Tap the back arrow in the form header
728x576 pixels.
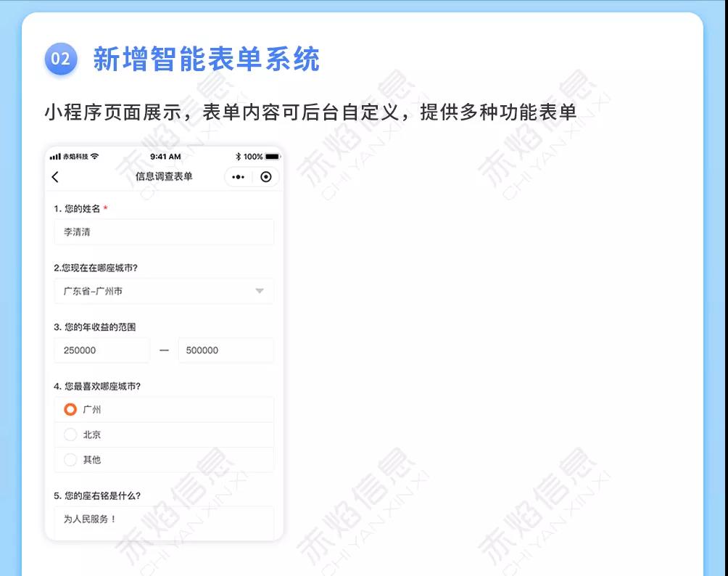[x=55, y=177]
